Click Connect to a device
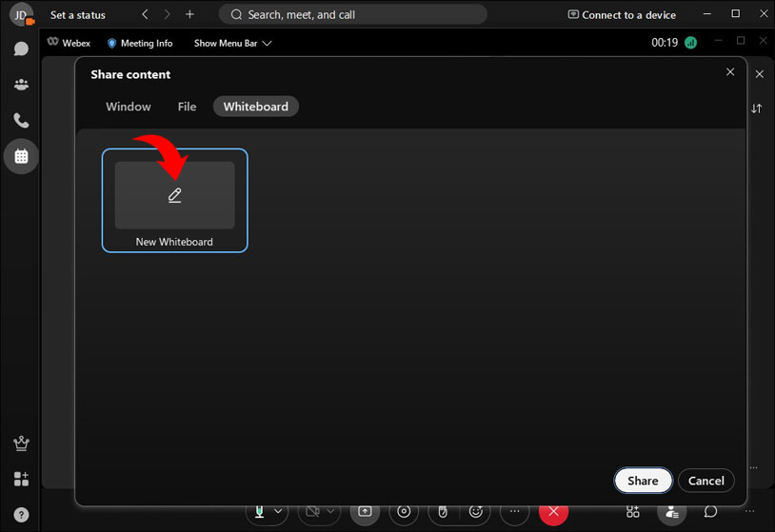The height and width of the screenshot is (532, 775). (x=622, y=15)
